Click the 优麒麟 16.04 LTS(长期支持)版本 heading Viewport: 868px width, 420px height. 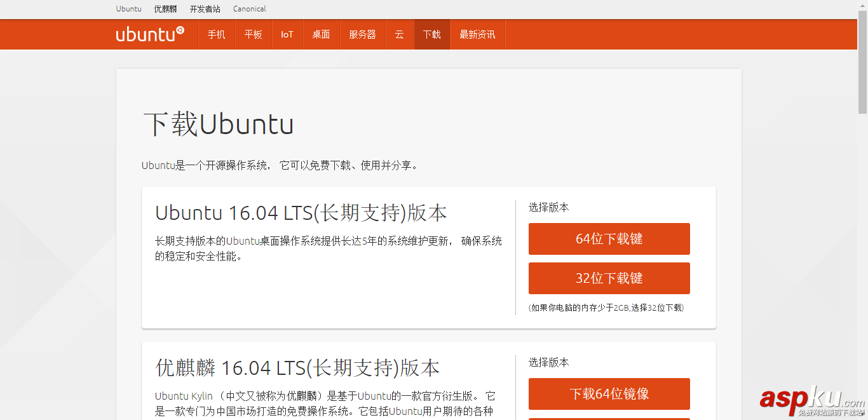[x=297, y=368]
